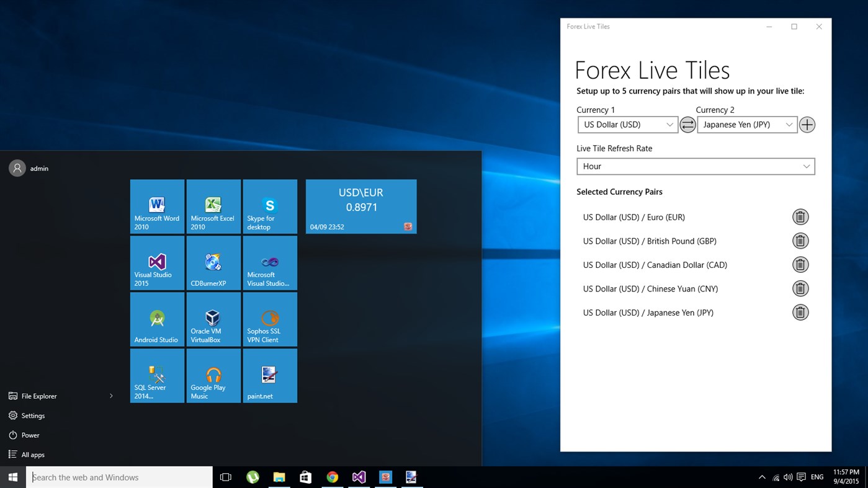Click the admin account name

click(39, 168)
